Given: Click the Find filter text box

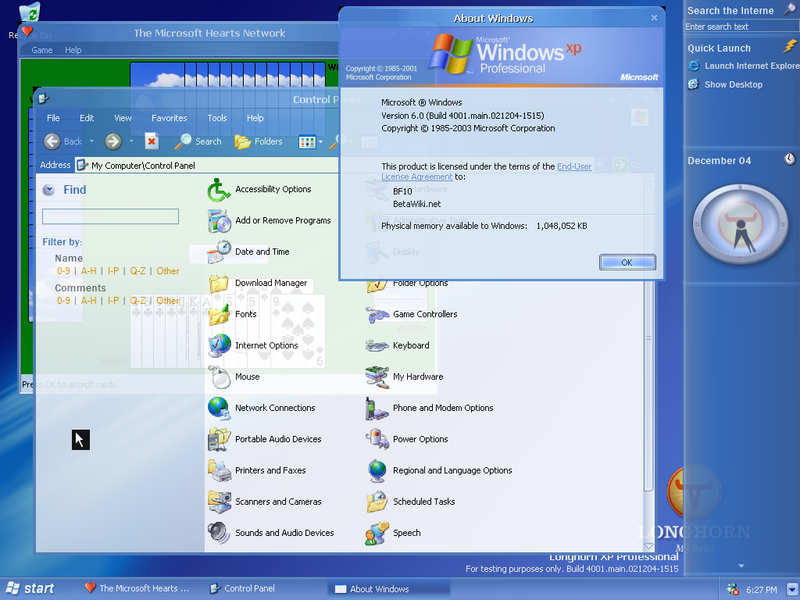Looking at the screenshot, I should pyautogui.click(x=110, y=216).
